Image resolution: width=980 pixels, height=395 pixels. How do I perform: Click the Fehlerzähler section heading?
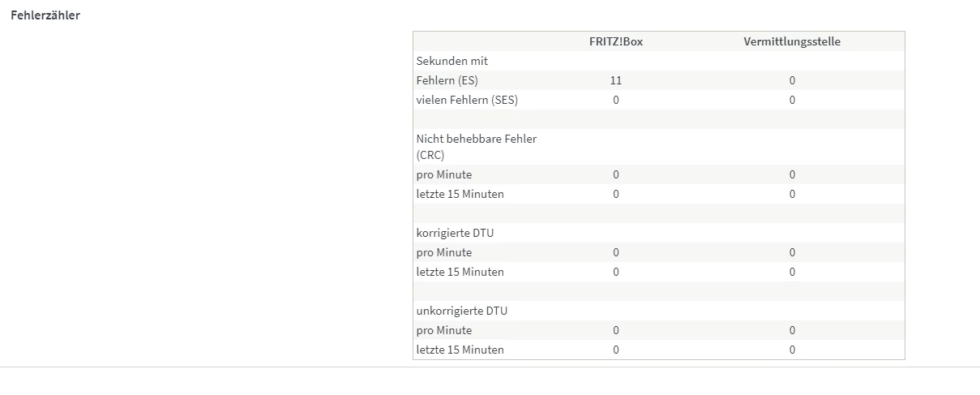point(45,15)
